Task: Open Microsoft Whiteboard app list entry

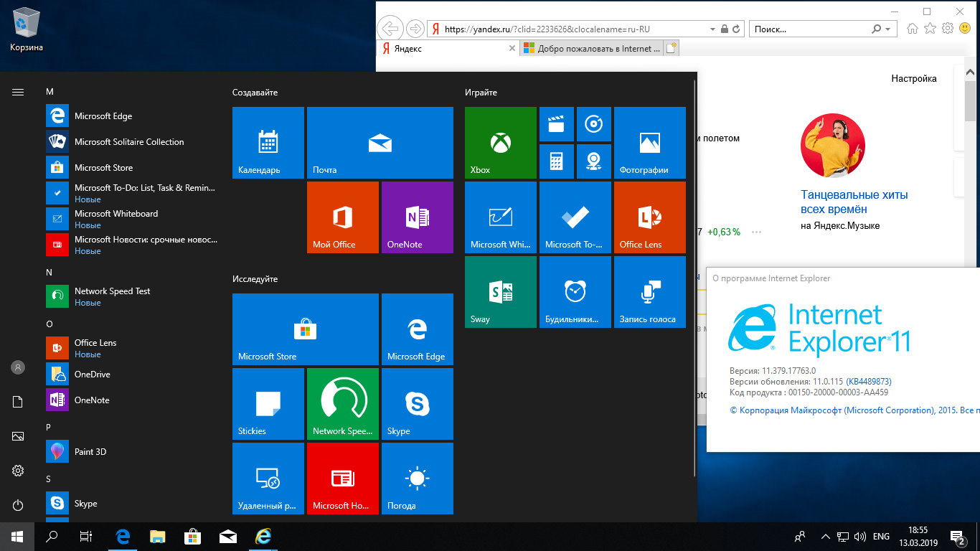Action: (x=131, y=219)
